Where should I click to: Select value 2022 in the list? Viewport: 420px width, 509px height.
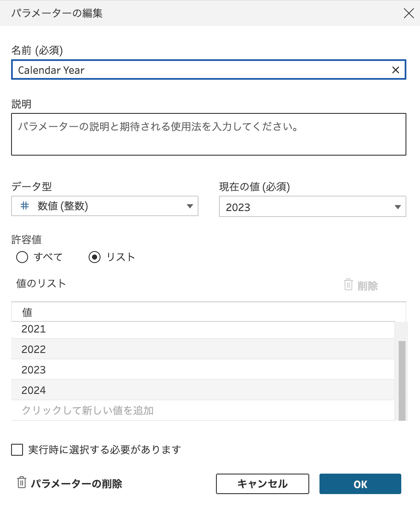pos(203,349)
